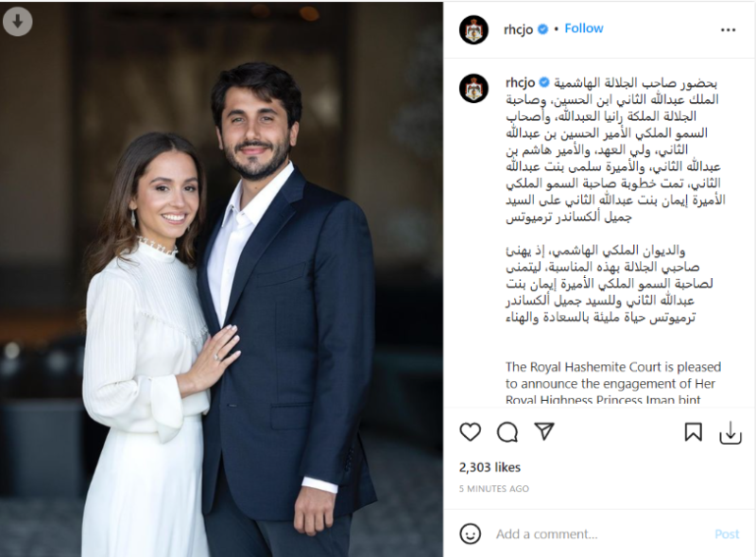Open the rhcjo username link in the header
This screenshot has width=756, height=557.
click(x=518, y=29)
